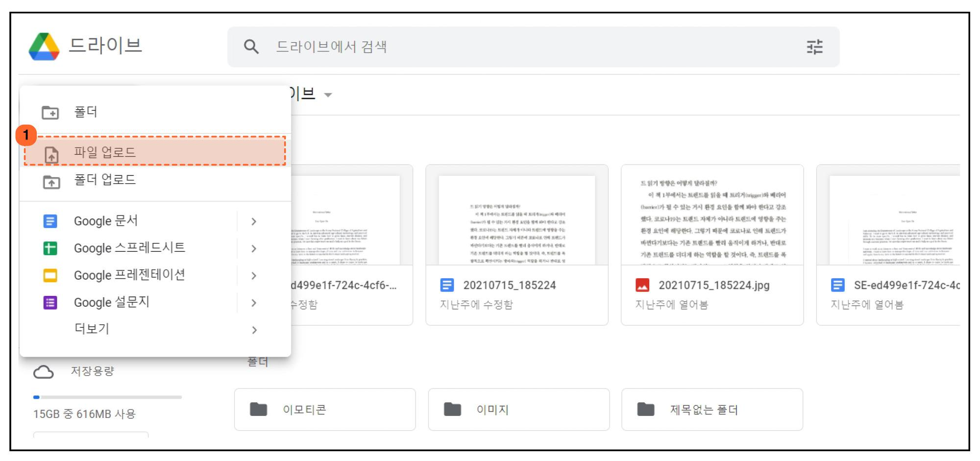This screenshot has height=461, width=980.
Task: Select Google 프레젠테이션 menu entry
Action: (155, 275)
